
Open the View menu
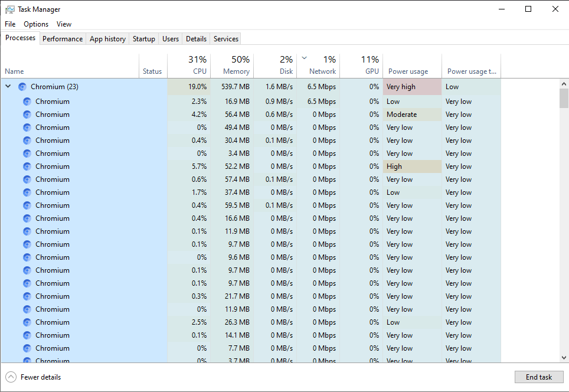tap(64, 24)
